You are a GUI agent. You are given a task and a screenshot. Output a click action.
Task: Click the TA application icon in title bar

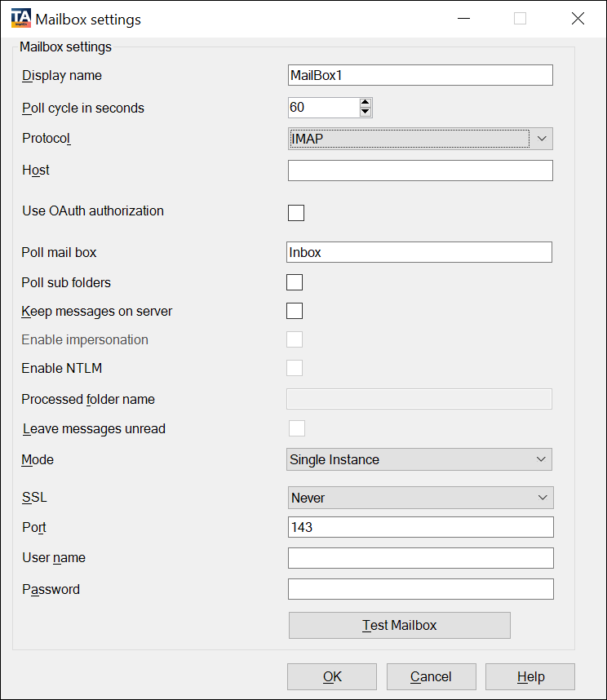21,19
